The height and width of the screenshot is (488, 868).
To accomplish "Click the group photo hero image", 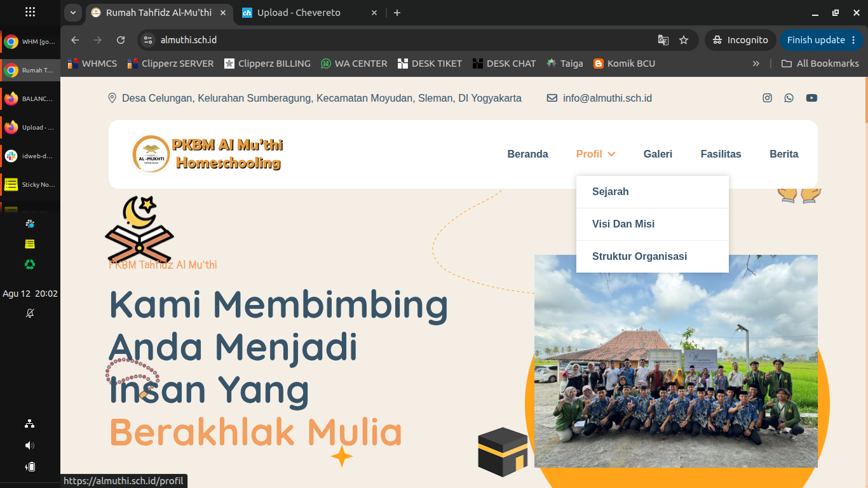I will pos(676,361).
